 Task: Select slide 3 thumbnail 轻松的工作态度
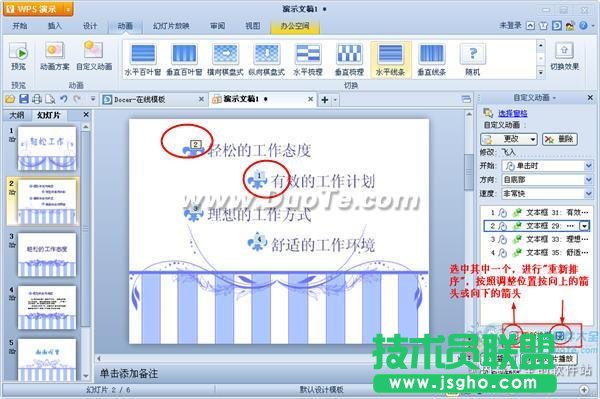click(x=47, y=255)
